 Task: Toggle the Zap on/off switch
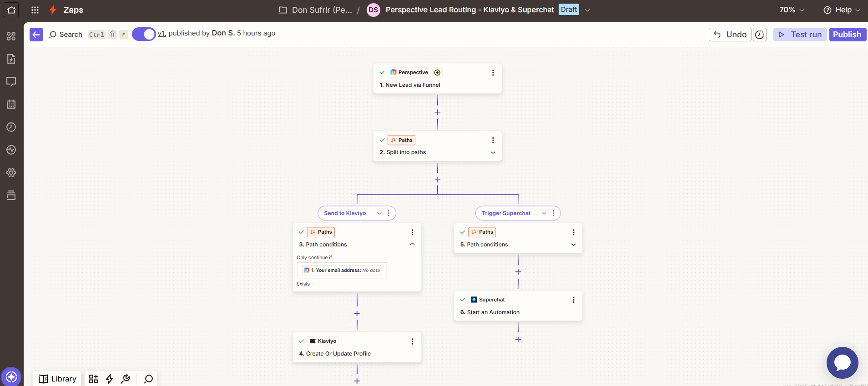(144, 35)
